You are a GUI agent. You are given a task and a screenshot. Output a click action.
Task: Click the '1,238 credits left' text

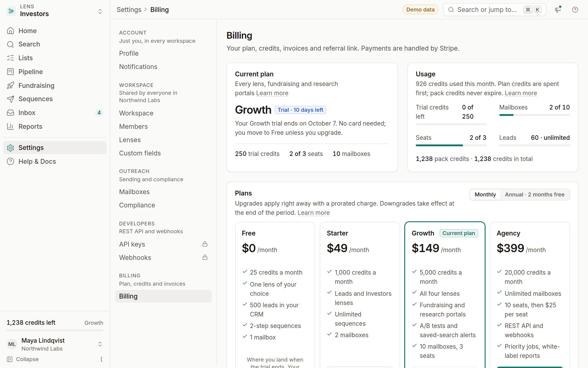(x=31, y=323)
